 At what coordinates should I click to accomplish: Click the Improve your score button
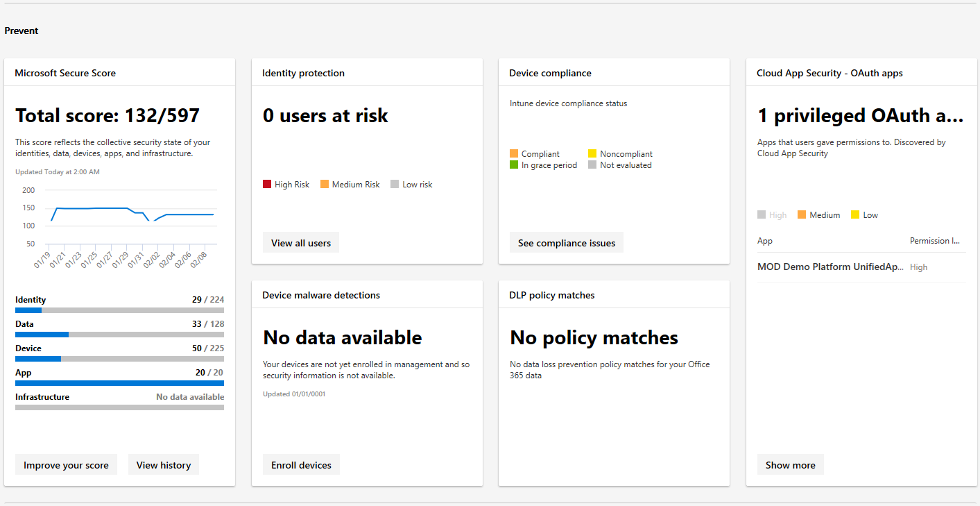[x=66, y=465]
